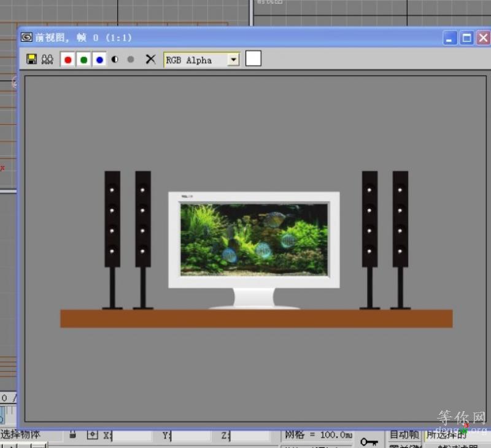
Task: Toggle the green channel display
Action: 83,60
